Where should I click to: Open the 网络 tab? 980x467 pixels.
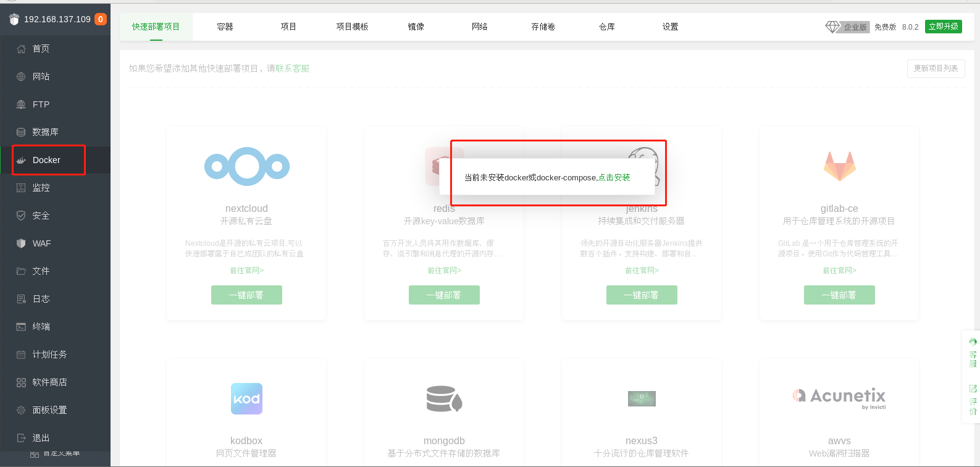[x=480, y=27]
